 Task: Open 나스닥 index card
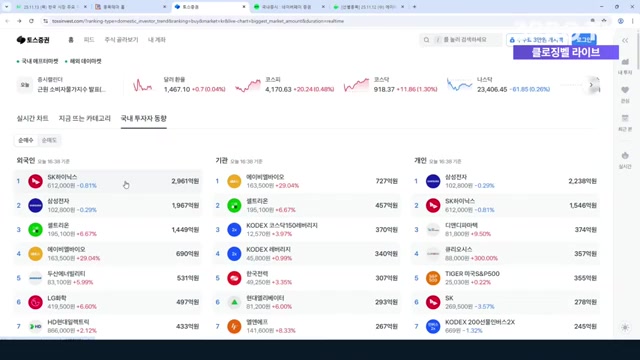[x=498, y=85]
